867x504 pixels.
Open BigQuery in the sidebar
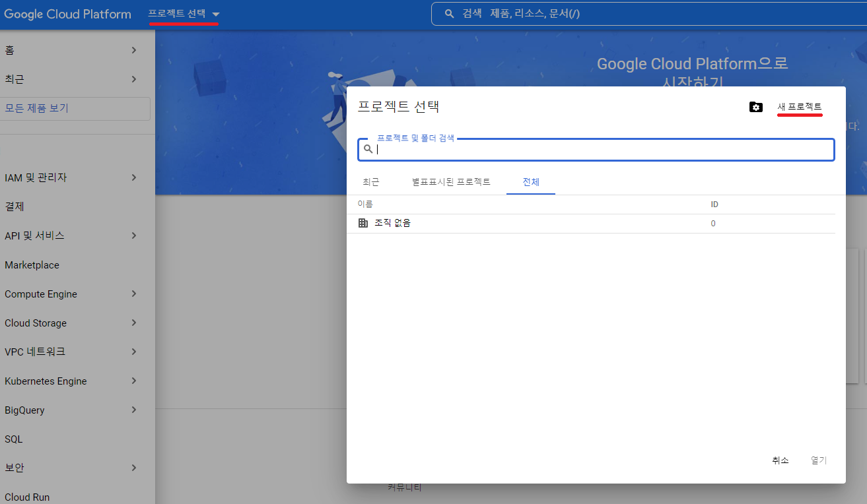click(x=24, y=410)
